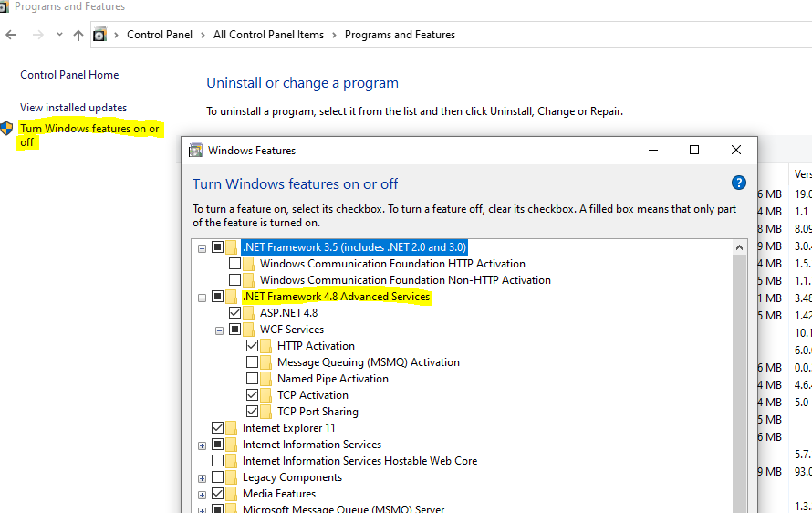Viewport: 812px width, 513px height.
Task: Click the folder icon next to Legacy Components
Action: pos(232,476)
